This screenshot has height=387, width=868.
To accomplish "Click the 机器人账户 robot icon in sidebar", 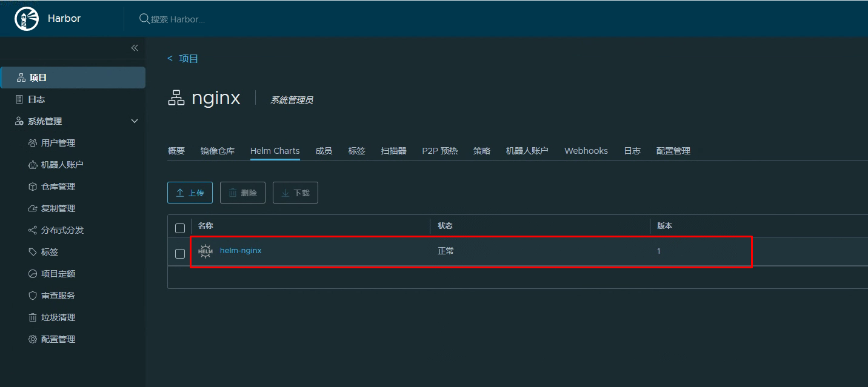I will [33, 165].
